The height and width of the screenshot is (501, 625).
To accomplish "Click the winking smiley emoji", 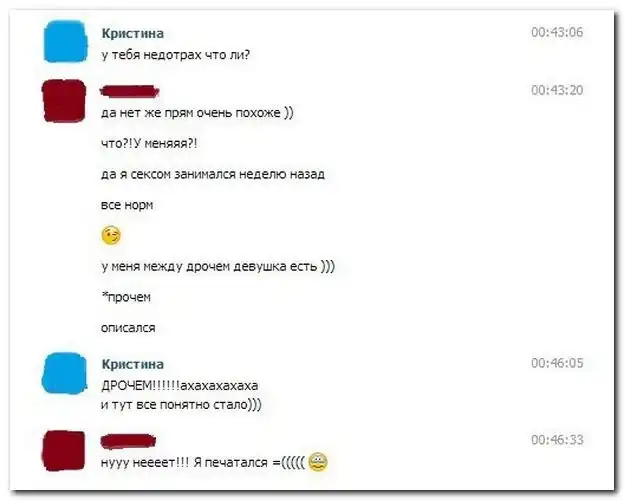I will coord(111,236).
